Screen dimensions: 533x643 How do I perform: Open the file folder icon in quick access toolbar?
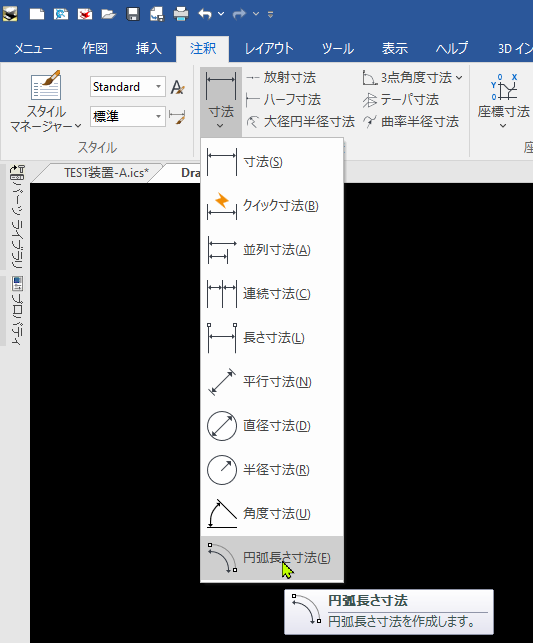(109, 14)
